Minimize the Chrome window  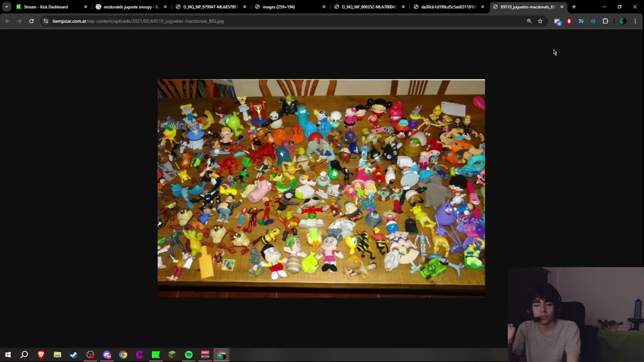604,7
